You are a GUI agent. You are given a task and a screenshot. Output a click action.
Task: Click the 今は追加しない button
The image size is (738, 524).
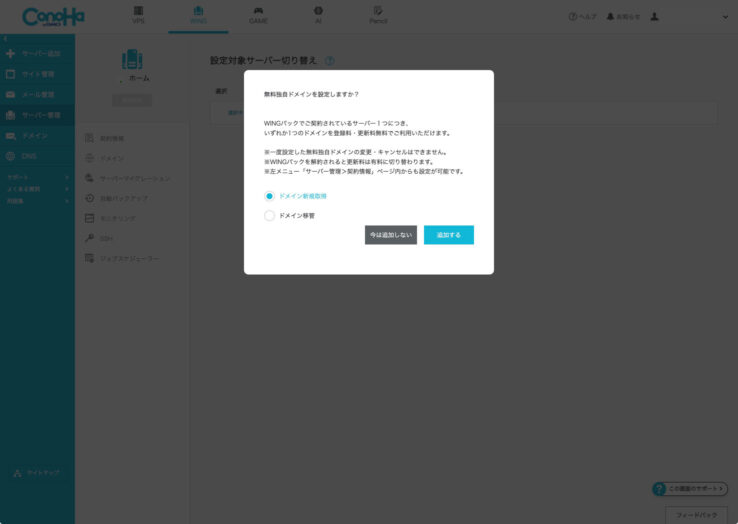[391, 235]
